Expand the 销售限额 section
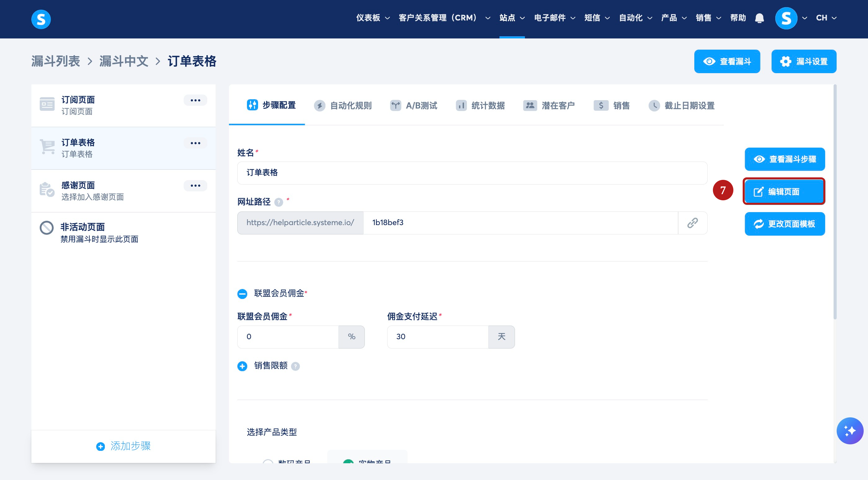Image resolution: width=868 pixels, height=480 pixels. coord(242,366)
